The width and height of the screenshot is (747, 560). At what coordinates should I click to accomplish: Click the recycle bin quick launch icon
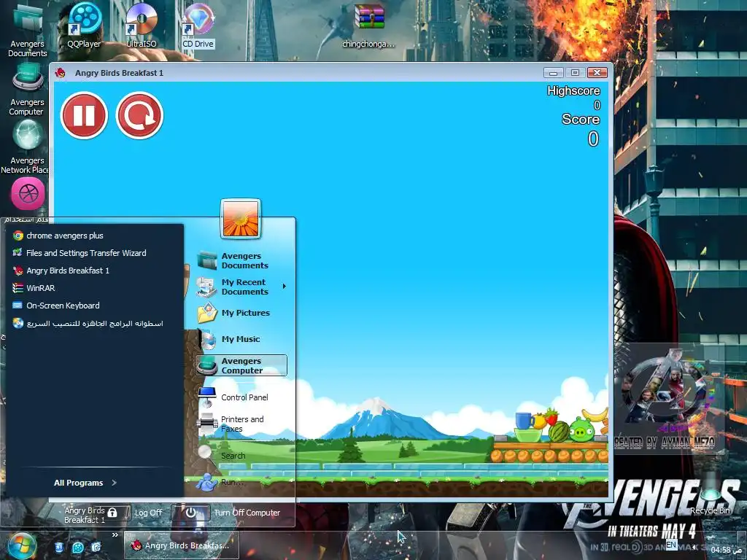(59, 547)
